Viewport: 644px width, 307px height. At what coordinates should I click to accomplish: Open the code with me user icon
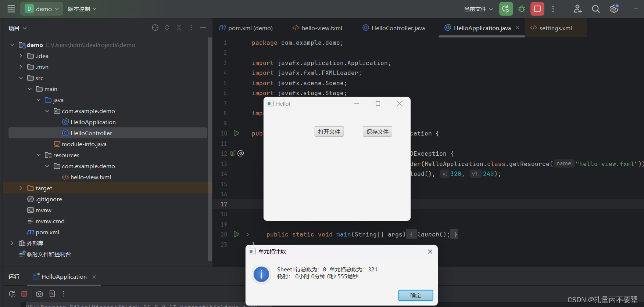577,9
